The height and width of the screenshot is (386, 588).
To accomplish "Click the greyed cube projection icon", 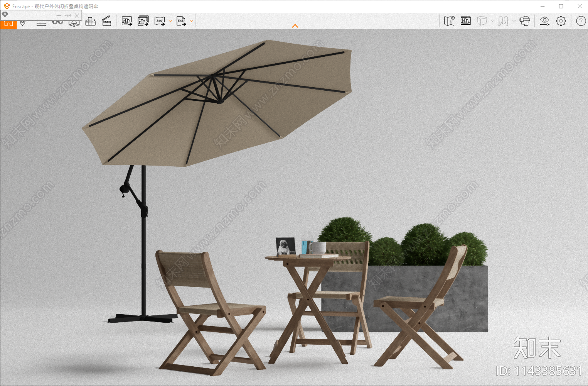I will point(482,21).
